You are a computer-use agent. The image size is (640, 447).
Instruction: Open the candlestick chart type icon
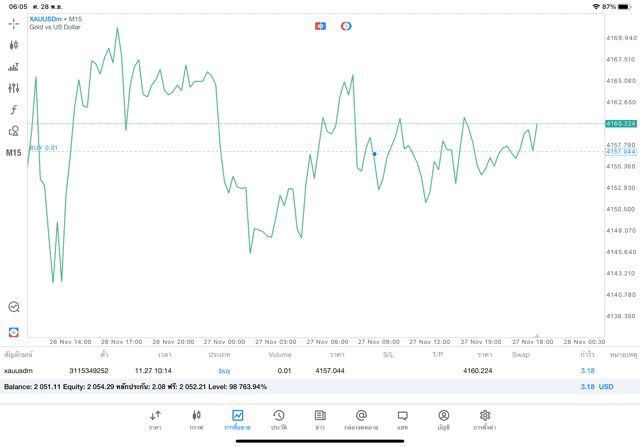click(x=13, y=44)
